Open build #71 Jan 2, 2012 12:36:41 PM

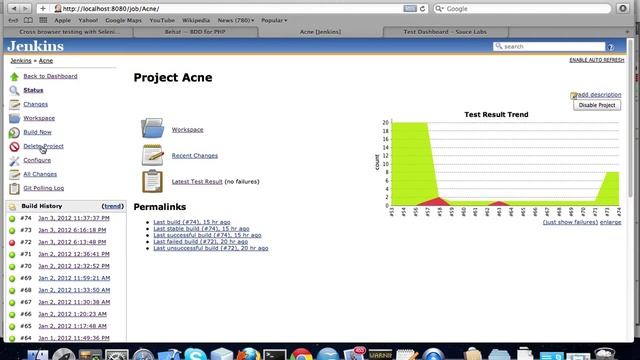click(74, 254)
